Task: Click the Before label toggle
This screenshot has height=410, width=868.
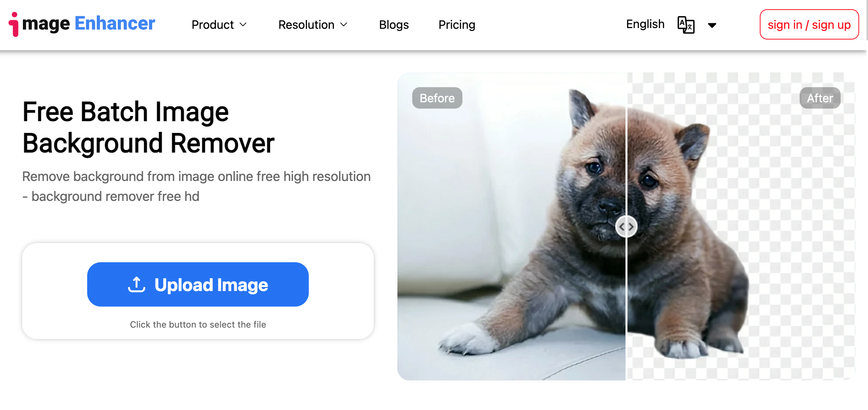Action: [436, 99]
